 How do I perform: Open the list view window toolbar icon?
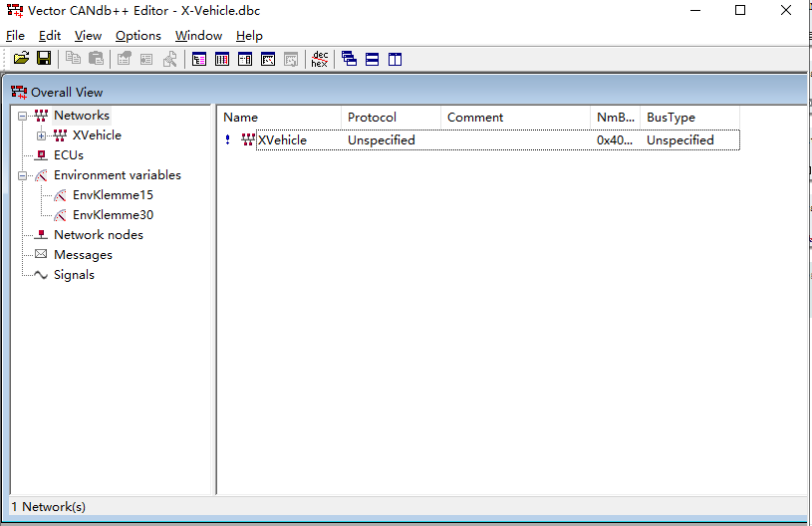pos(222,60)
